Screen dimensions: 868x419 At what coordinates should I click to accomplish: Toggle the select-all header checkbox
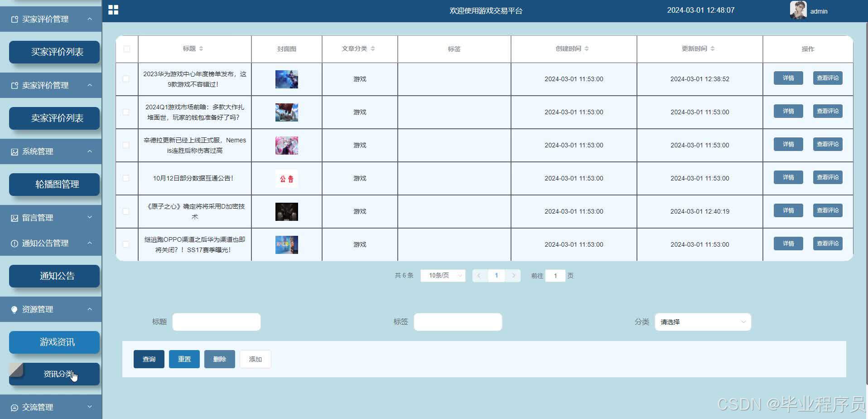[127, 49]
